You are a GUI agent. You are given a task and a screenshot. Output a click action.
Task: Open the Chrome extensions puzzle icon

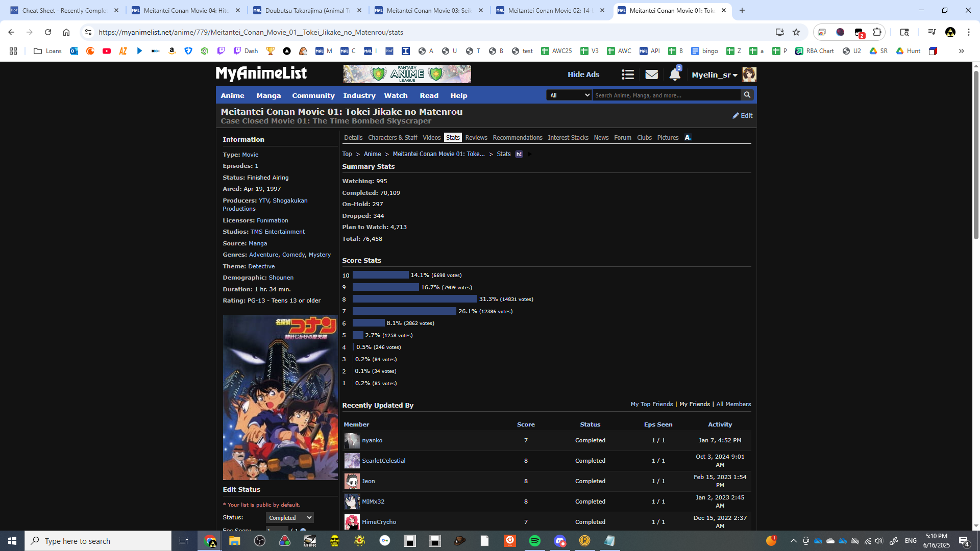coord(877,32)
